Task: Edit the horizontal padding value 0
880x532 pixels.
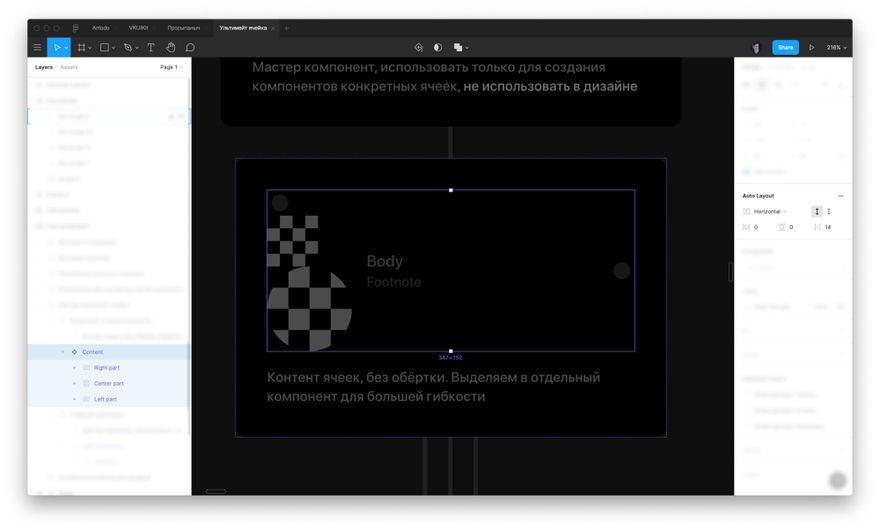Action: [x=756, y=227]
